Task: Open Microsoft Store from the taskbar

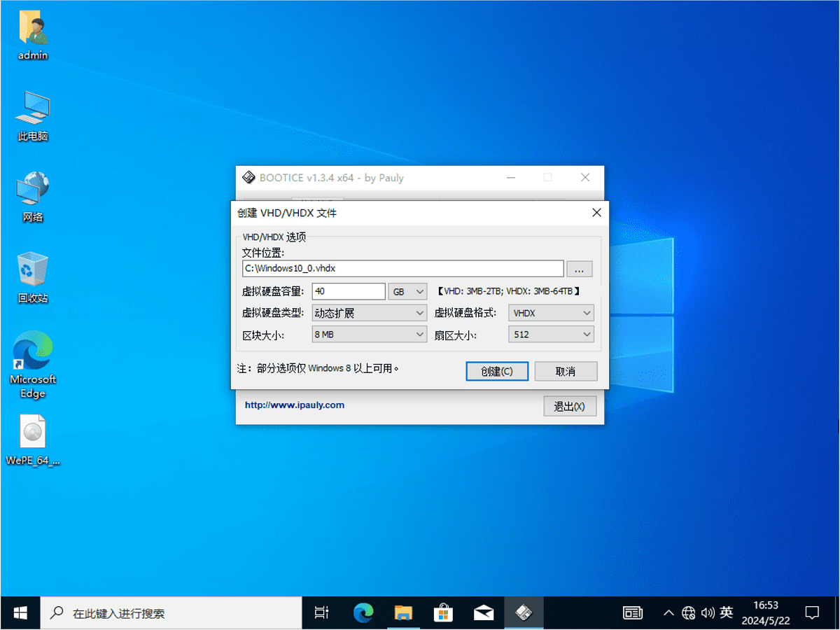Action: (x=443, y=613)
